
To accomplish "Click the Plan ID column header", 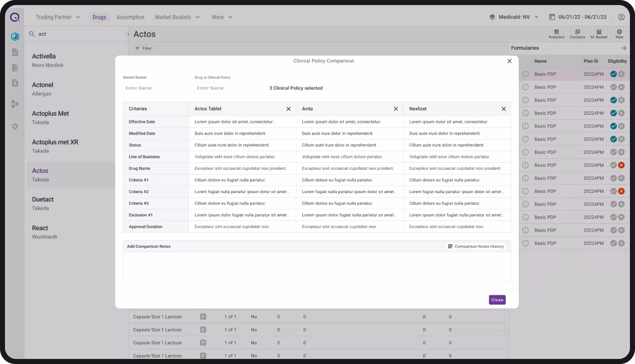I will click(x=591, y=61).
